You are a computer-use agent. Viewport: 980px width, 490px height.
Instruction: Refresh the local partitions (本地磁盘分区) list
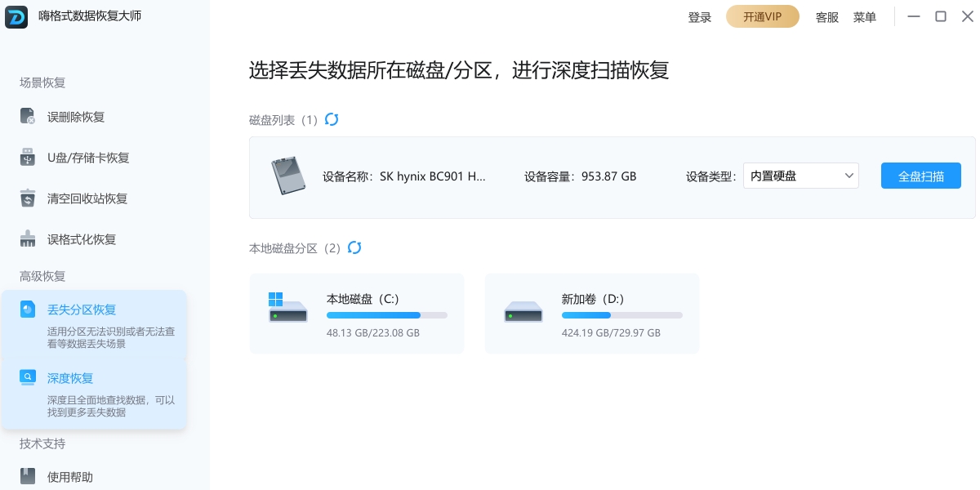(354, 247)
